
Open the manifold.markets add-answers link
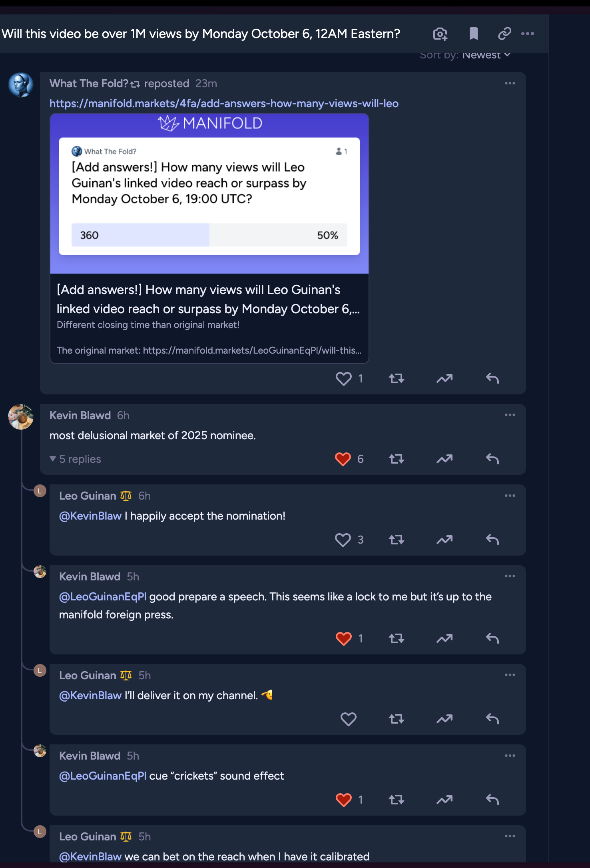224,104
